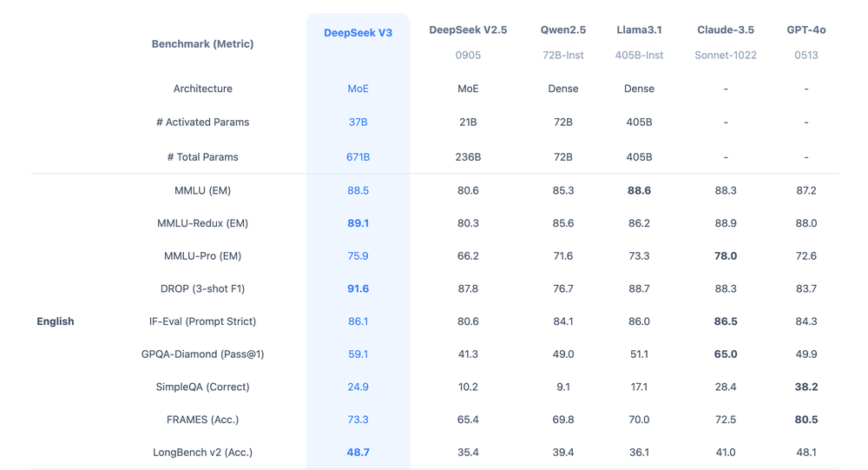Click the bold 91.6 DROP score
Screen dimensions: 868x470
point(358,288)
